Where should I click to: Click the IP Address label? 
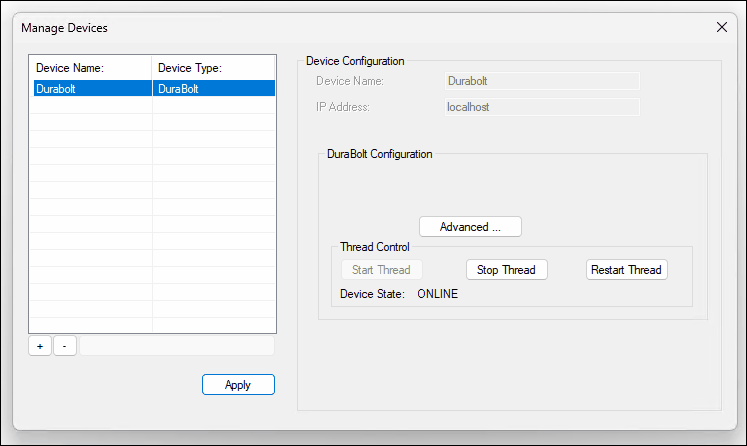343,107
